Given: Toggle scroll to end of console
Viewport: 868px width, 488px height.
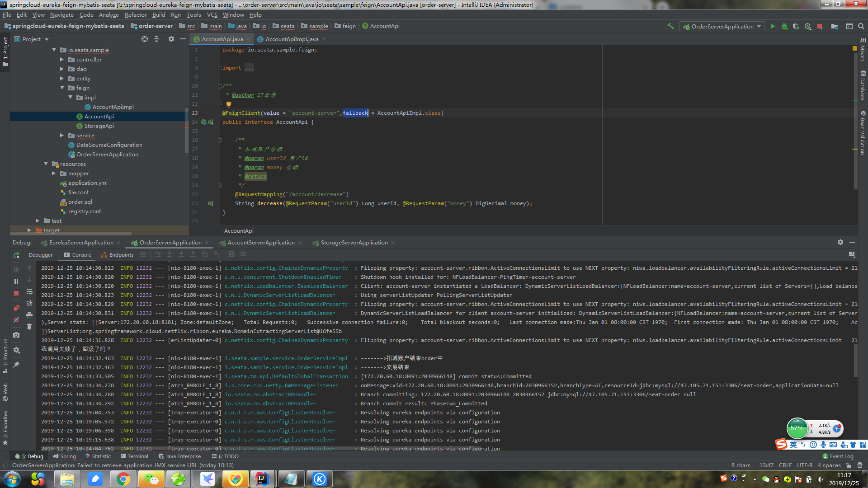Looking at the screenshot, I should point(29,303).
